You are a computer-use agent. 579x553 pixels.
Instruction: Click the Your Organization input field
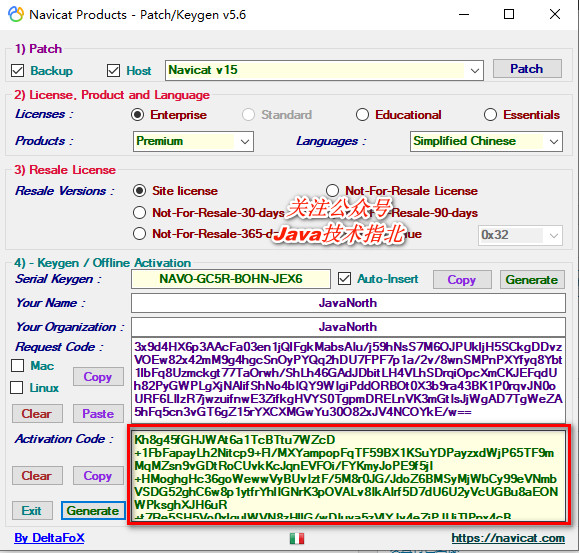pyautogui.click(x=348, y=327)
